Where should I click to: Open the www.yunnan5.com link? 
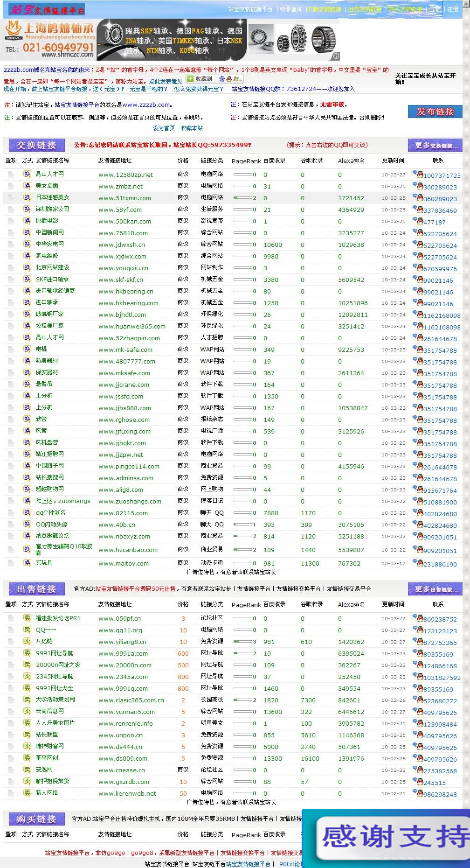(126, 712)
